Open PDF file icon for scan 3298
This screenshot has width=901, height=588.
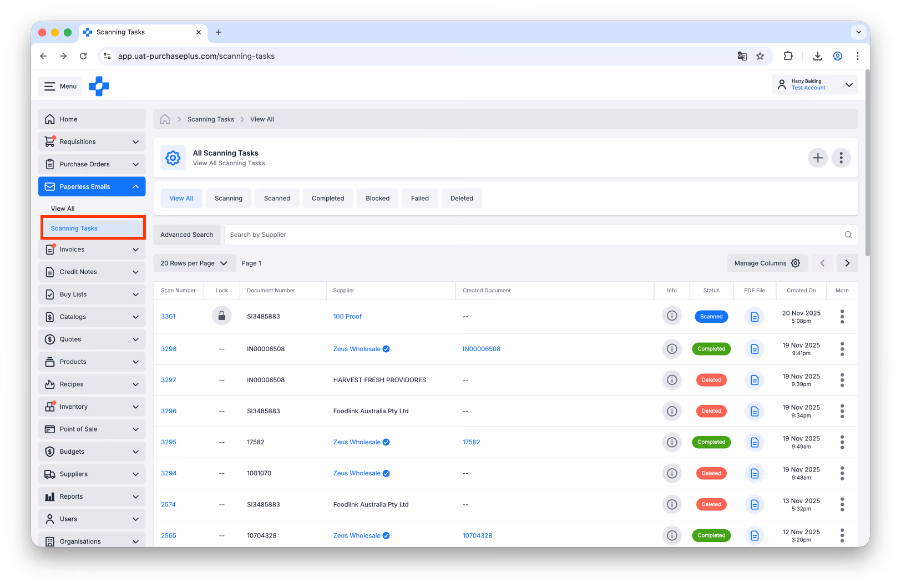[755, 349]
